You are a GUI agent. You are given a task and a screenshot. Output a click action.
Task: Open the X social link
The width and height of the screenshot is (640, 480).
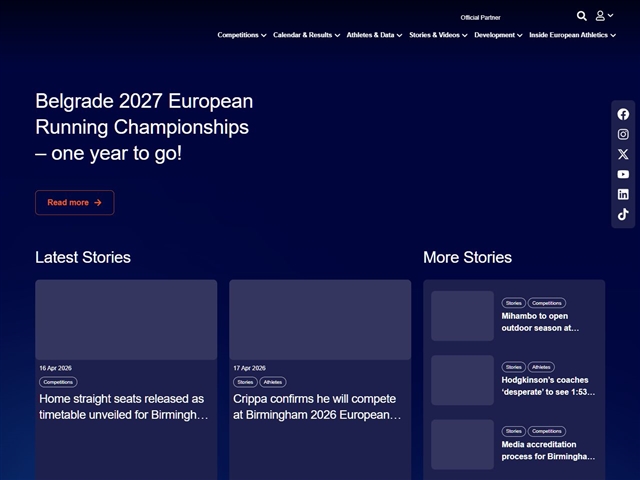pyautogui.click(x=623, y=154)
